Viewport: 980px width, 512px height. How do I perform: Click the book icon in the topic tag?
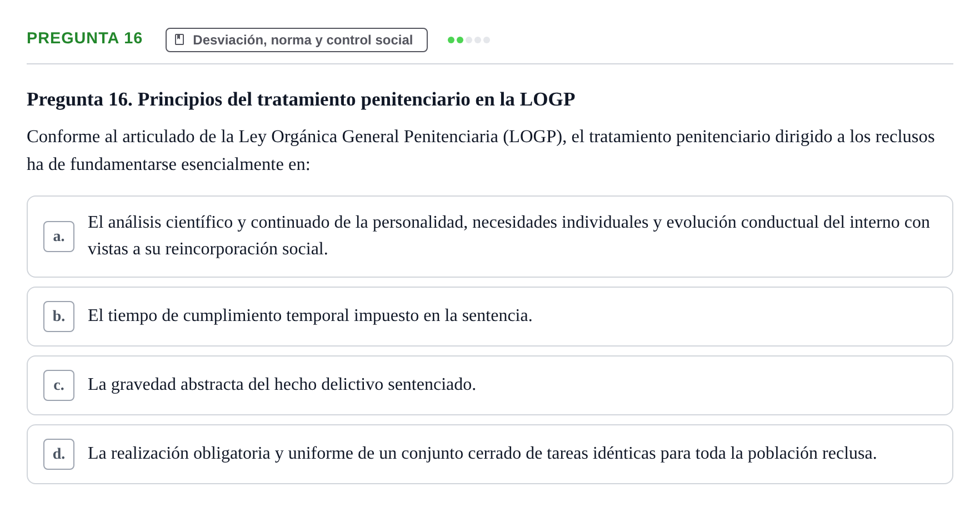tap(179, 39)
